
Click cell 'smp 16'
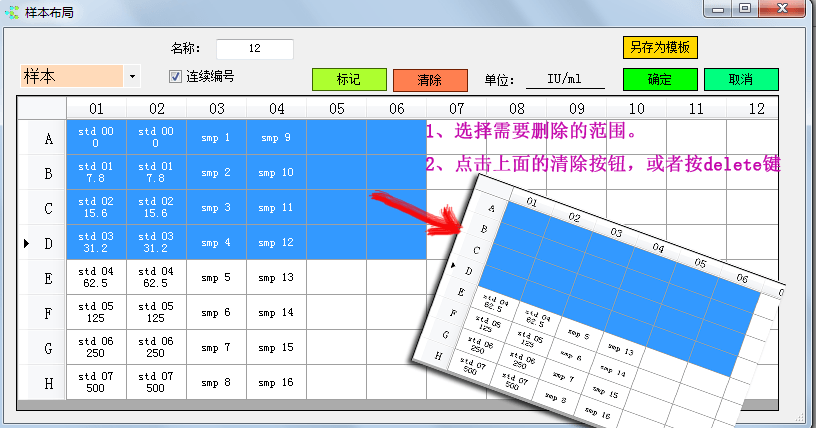[276, 382]
